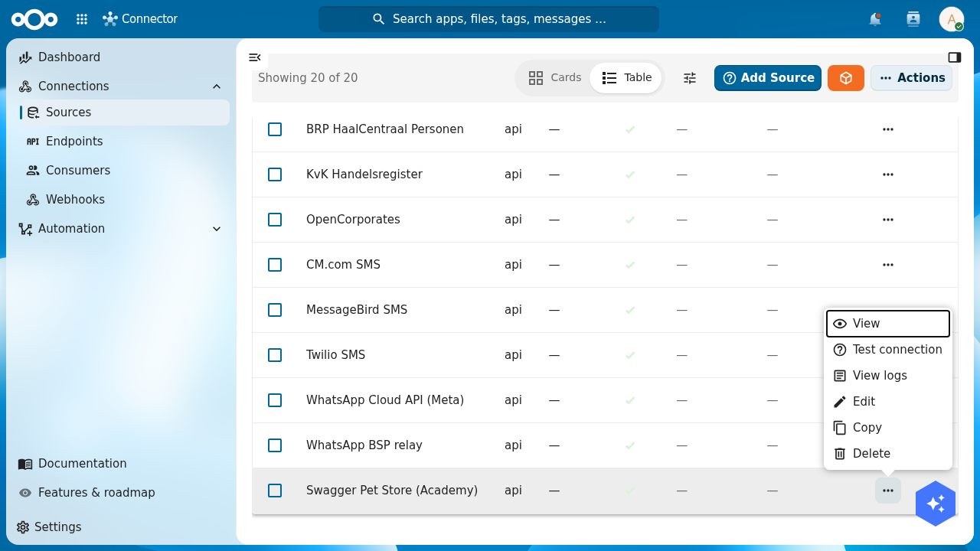Click the Endpoints API icon
The width and height of the screenshot is (980, 551).
click(33, 142)
